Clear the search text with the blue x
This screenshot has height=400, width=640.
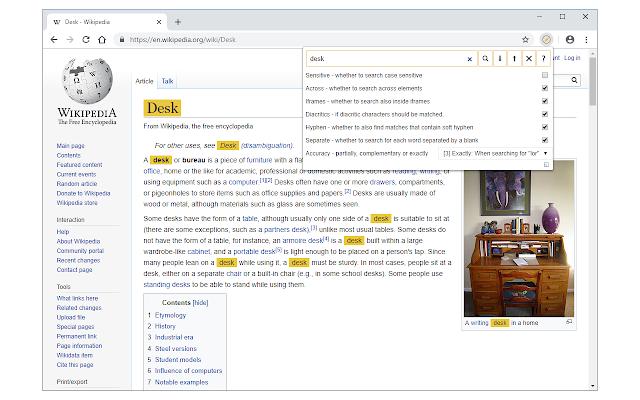(469, 59)
